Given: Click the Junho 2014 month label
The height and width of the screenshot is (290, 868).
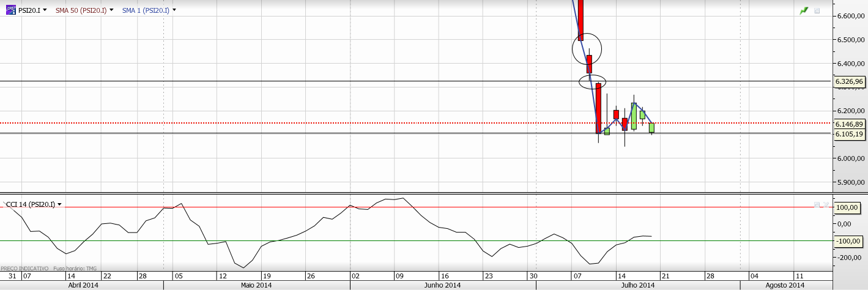Looking at the screenshot, I should [443, 285].
